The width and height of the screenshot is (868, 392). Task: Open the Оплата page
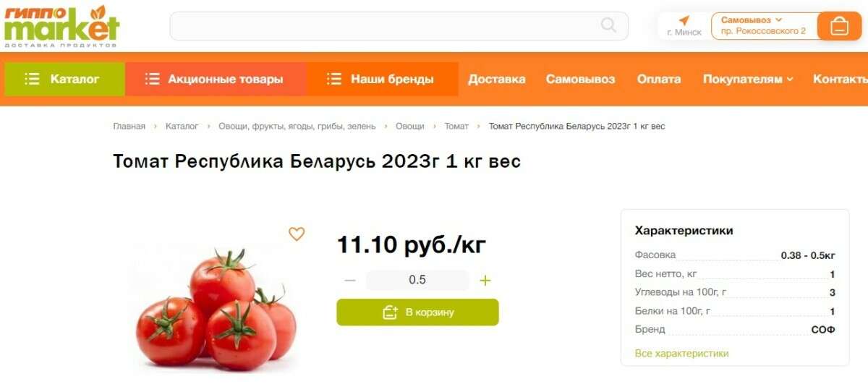pyautogui.click(x=659, y=79)
